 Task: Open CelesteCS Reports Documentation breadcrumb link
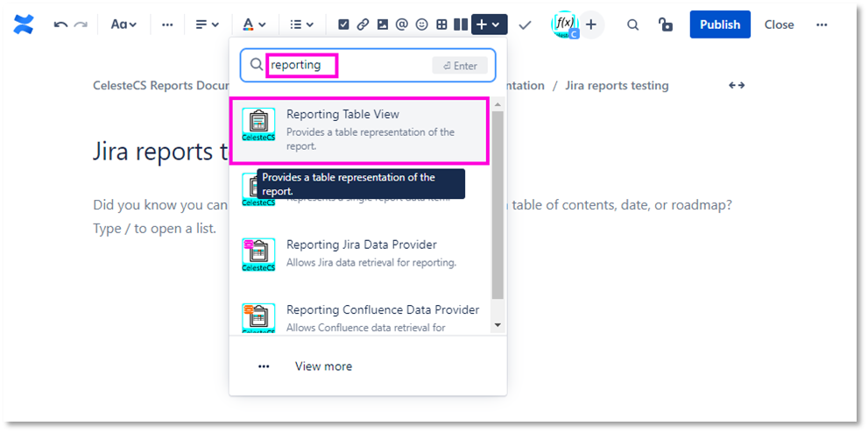(x=160, y=86)
